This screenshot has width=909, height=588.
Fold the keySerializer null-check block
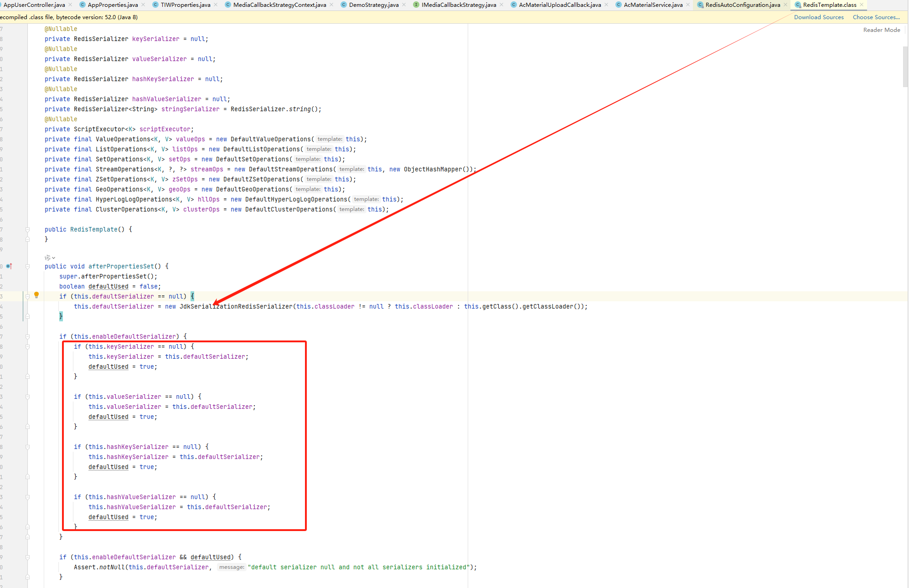pyautogui.click(x=27, y=347)
